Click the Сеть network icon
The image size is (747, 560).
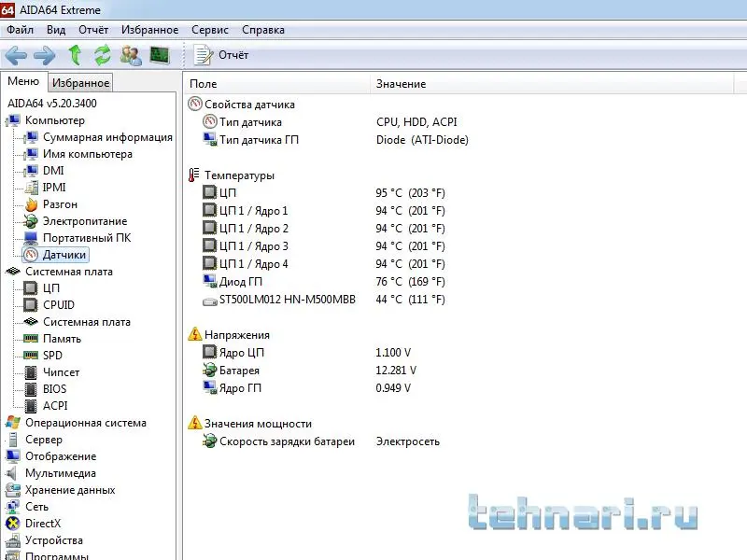point(12,507)
